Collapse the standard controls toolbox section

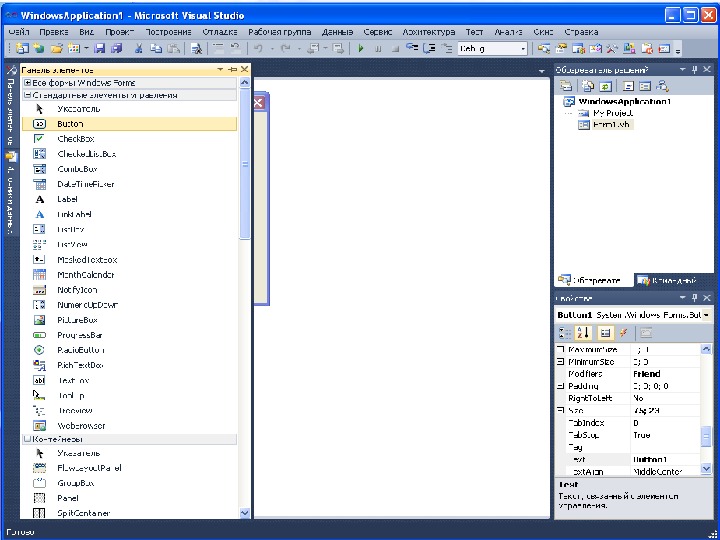28,95
